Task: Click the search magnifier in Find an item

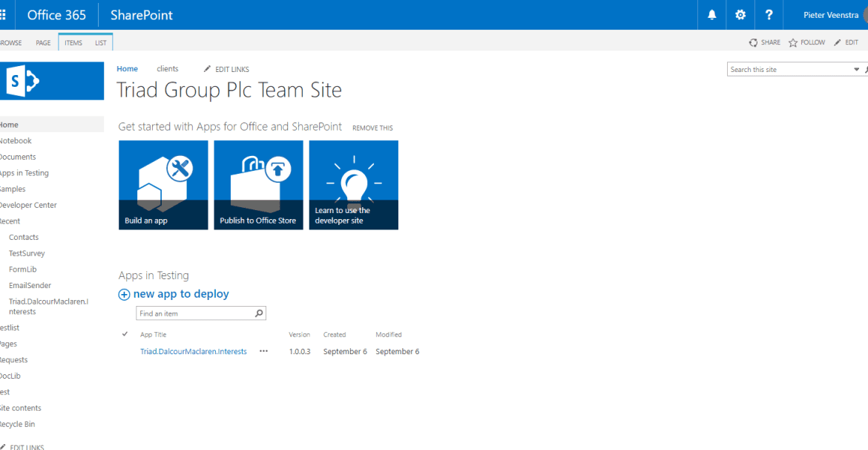Action: (x=258, y=313)
